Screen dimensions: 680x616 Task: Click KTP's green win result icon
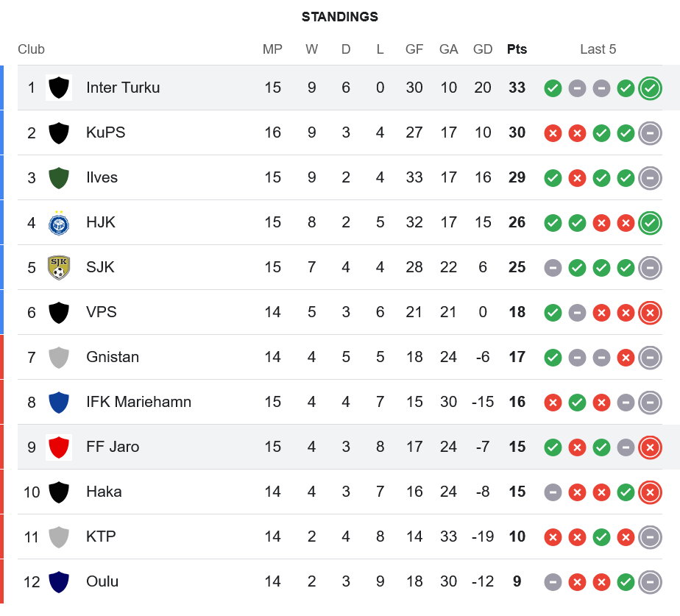[601, 537]
